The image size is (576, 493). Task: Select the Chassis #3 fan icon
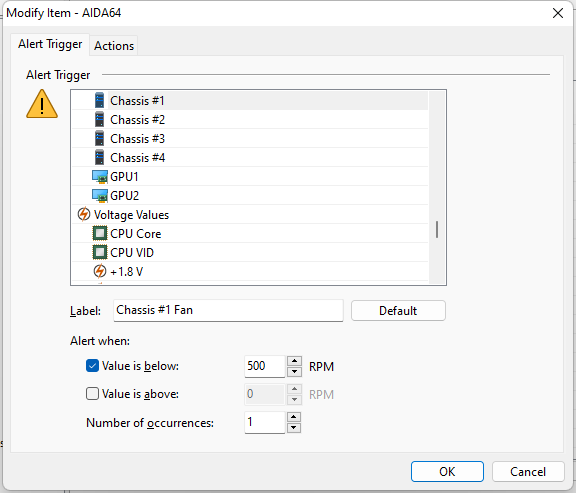pos(99,138)
